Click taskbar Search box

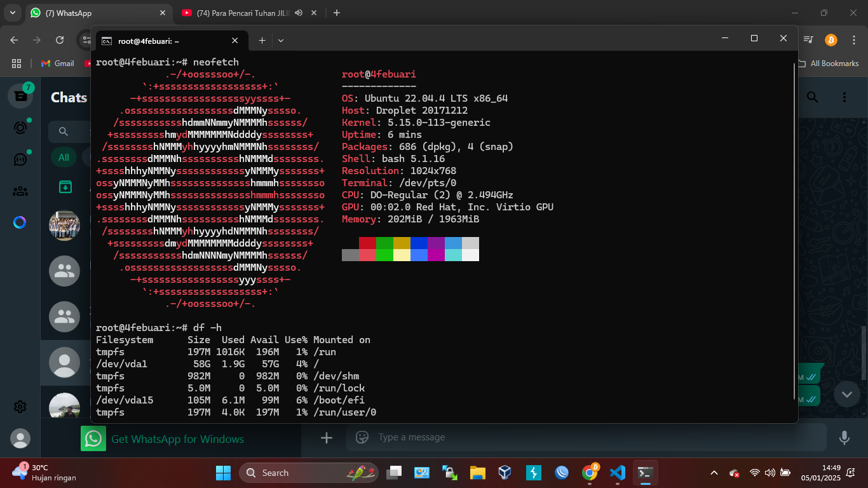tap(309, 473)
